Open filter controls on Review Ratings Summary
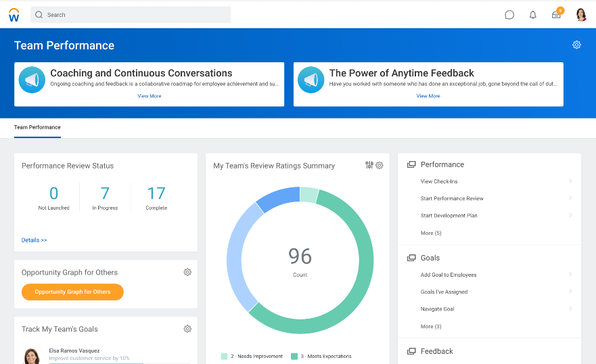The height and width of the screenshot is (364, 596). [369, 165]
